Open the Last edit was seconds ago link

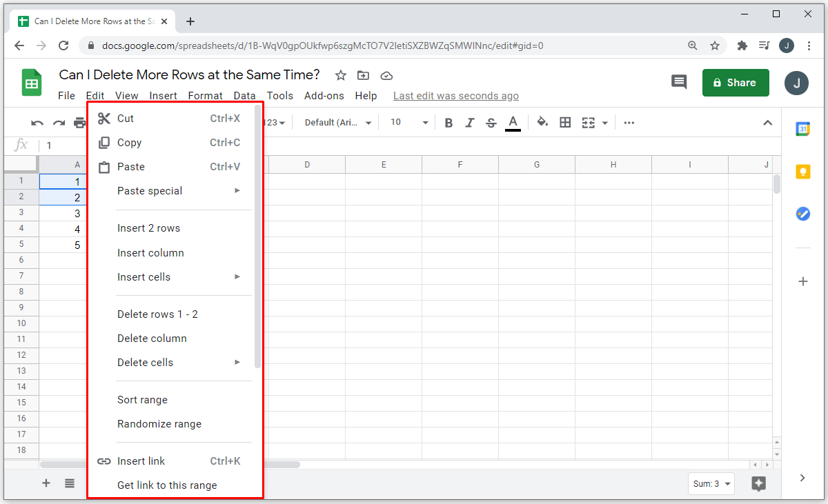pos(455,96)
